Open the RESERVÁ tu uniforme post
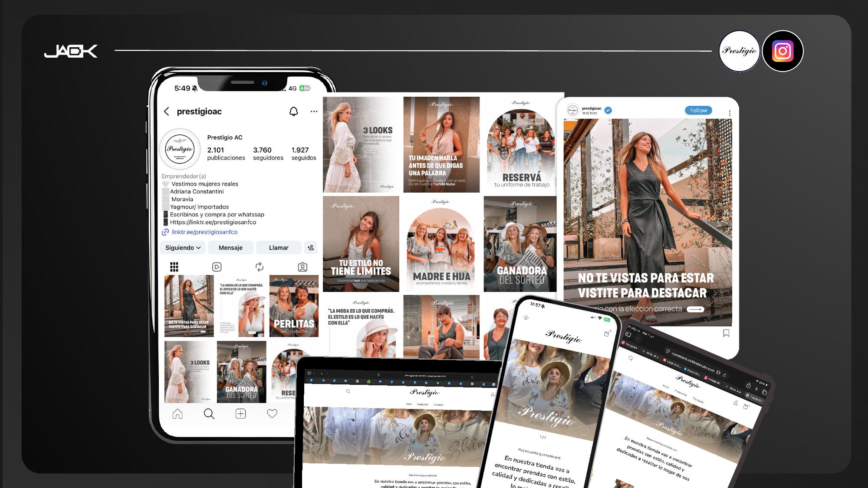This screenshot has height=488, width=868. tap(521, 144)
